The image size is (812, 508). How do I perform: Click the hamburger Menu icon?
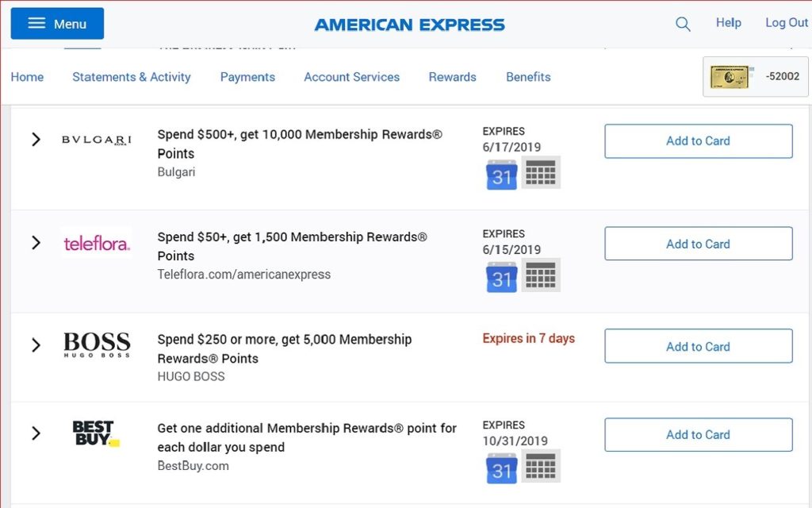point(35,23)
